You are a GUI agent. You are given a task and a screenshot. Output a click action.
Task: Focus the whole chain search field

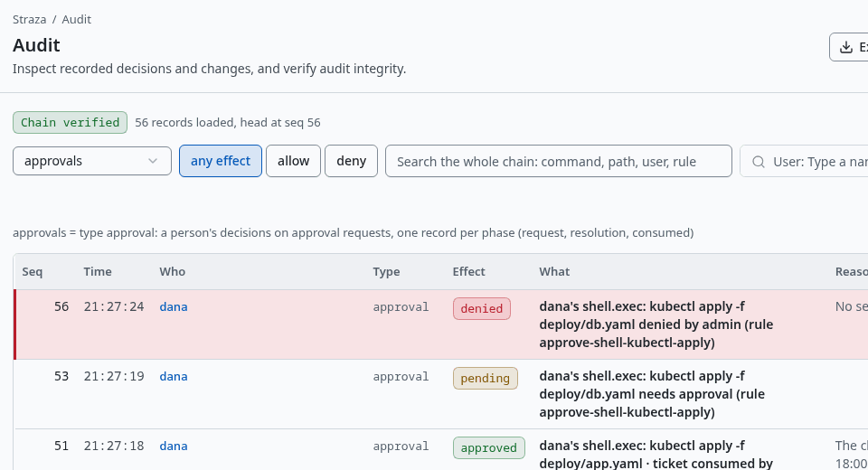coord(559,161)
